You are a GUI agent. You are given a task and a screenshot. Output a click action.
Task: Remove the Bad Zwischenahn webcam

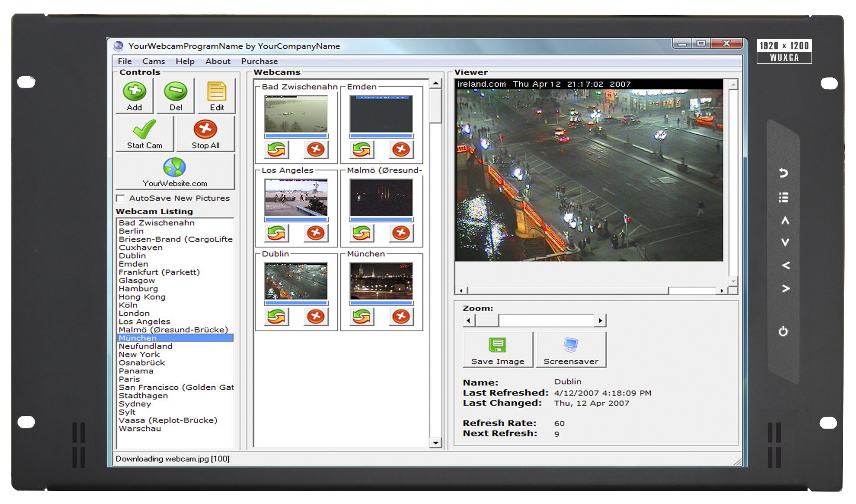click(x=316, y=149)
